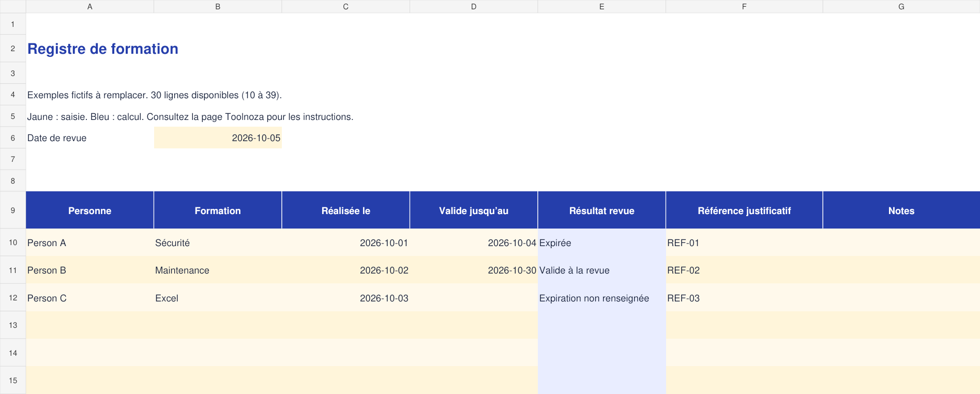The width and height of the screenshot is (980, 394).
Task: Select column B header
Action: coord(218,6)
